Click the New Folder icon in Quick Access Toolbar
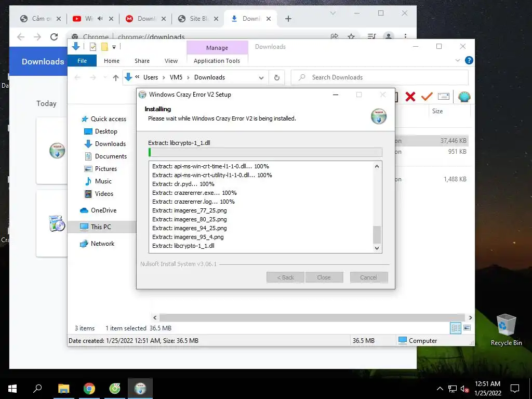The image size is (532, 399). pyautogui.click(x=104, y=47)
